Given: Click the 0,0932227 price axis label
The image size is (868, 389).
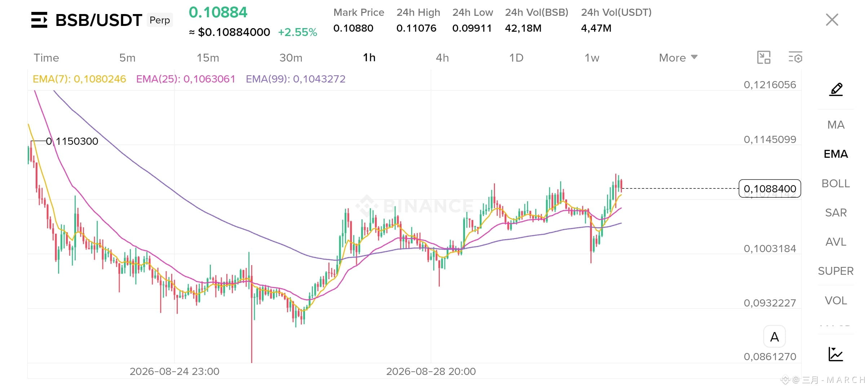Looking at the screenshot, I should pos(770,303).
